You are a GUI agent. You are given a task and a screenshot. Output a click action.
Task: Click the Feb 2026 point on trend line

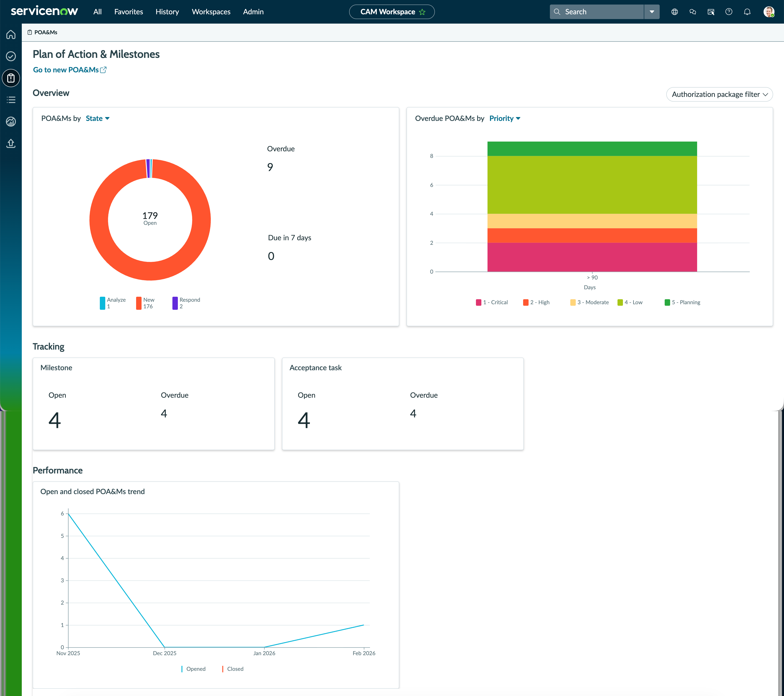point(364,625)
